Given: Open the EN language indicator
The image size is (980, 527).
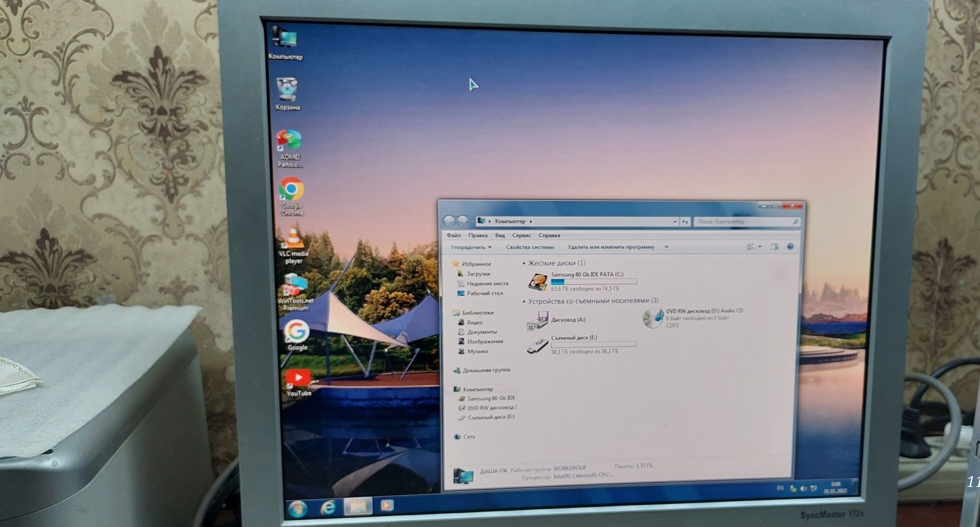Looking at the screenshot, I should tap(780, 488).
